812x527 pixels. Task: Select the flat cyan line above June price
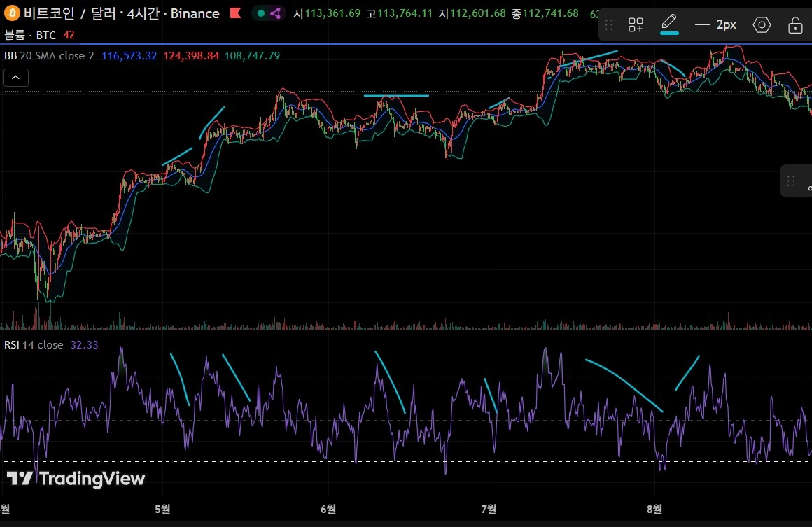[396, 95]
